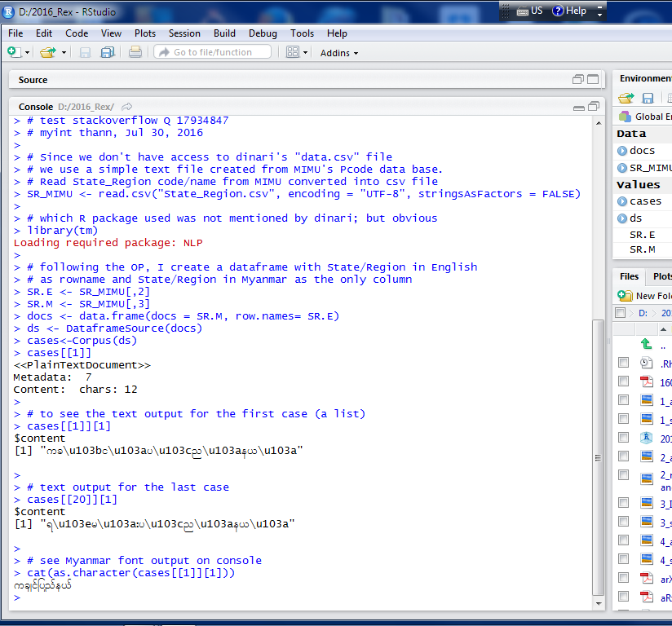This screenshot has height=626, width=672.
Task: Save the current document with the disk icon
Action: pyautogui.click(x=84, y=52)
